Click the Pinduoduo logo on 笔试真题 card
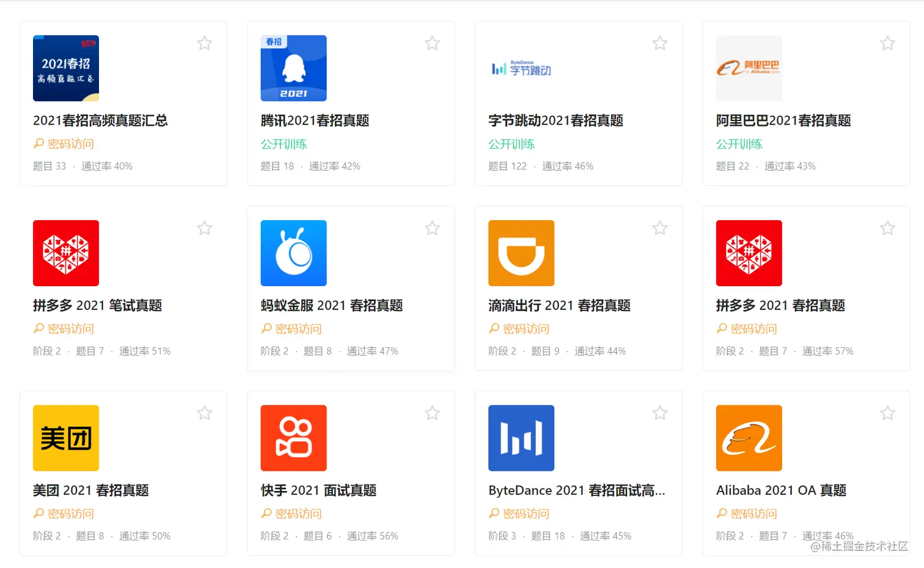Screen dimensions: 924x568 (x=66, y=253)
